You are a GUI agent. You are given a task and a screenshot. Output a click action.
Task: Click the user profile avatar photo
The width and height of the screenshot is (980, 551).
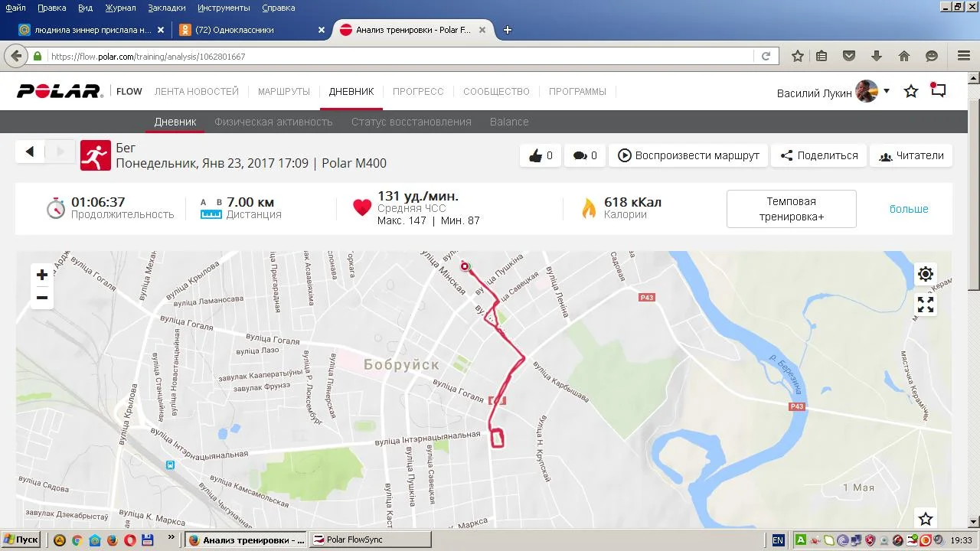click(x=867, y=91)
